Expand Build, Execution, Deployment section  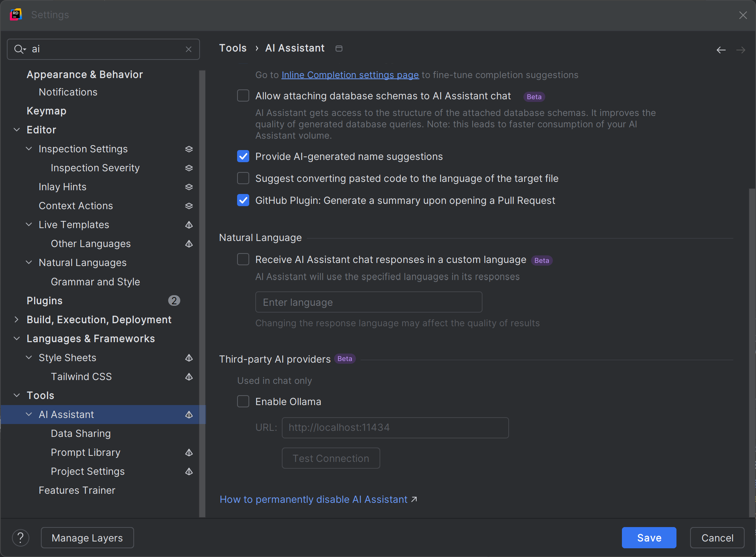[17, 319]
